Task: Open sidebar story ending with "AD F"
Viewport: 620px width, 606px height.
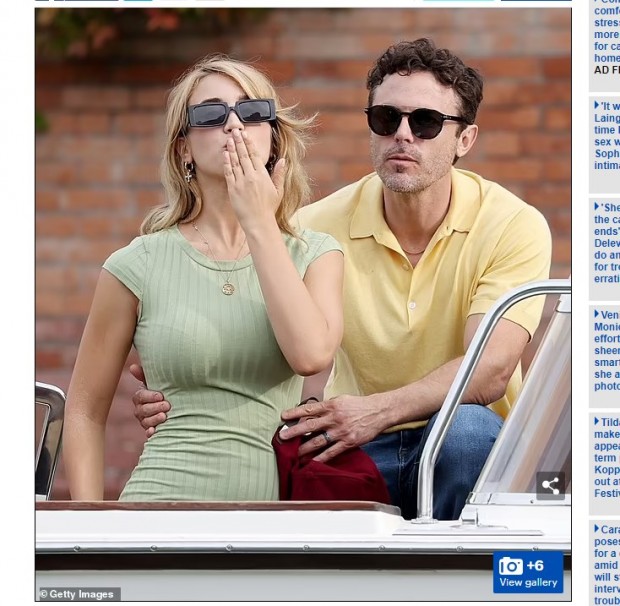Action: (x=607, y=38)
